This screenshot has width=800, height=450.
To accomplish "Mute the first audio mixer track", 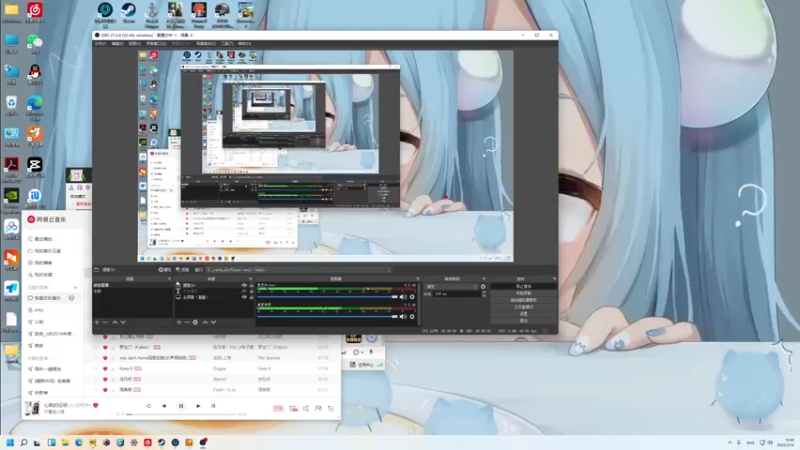I will click(403, 296).
